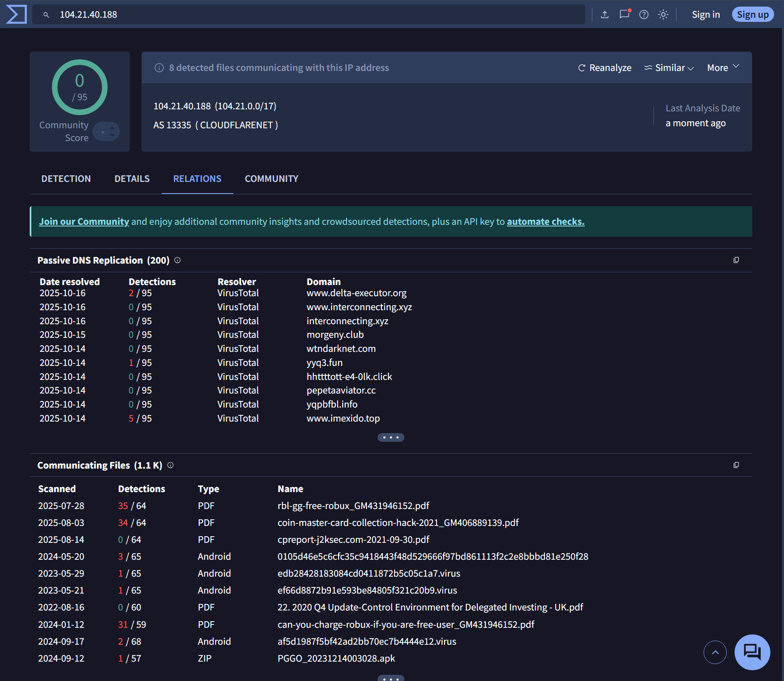Click the upload file icon
This screenshot has height=681, width=784.
(x=605, y=14)
